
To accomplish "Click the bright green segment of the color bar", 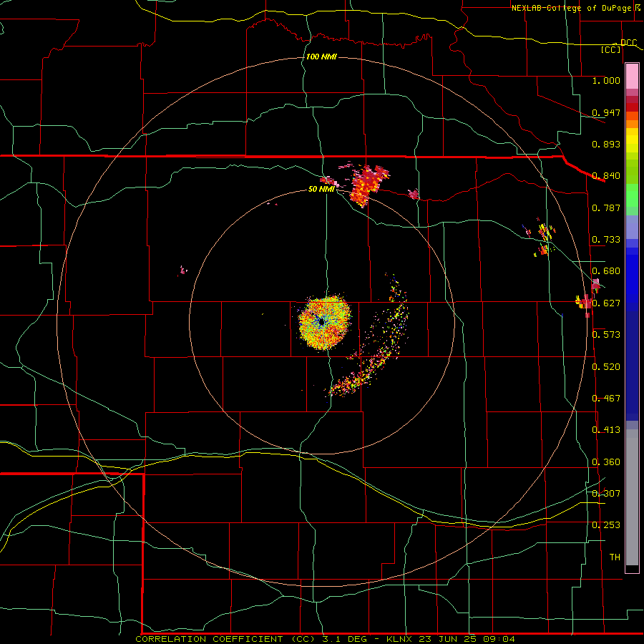I will pos(632,195).
